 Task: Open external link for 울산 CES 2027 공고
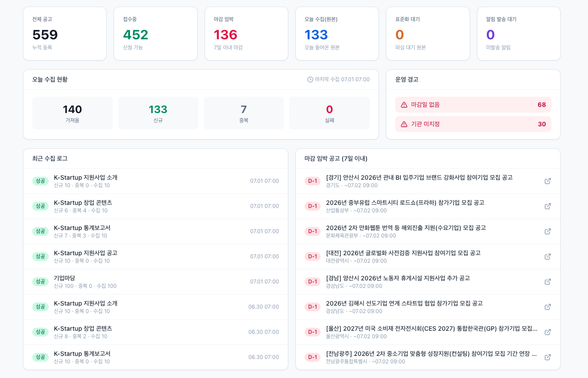tap(547, 332)
